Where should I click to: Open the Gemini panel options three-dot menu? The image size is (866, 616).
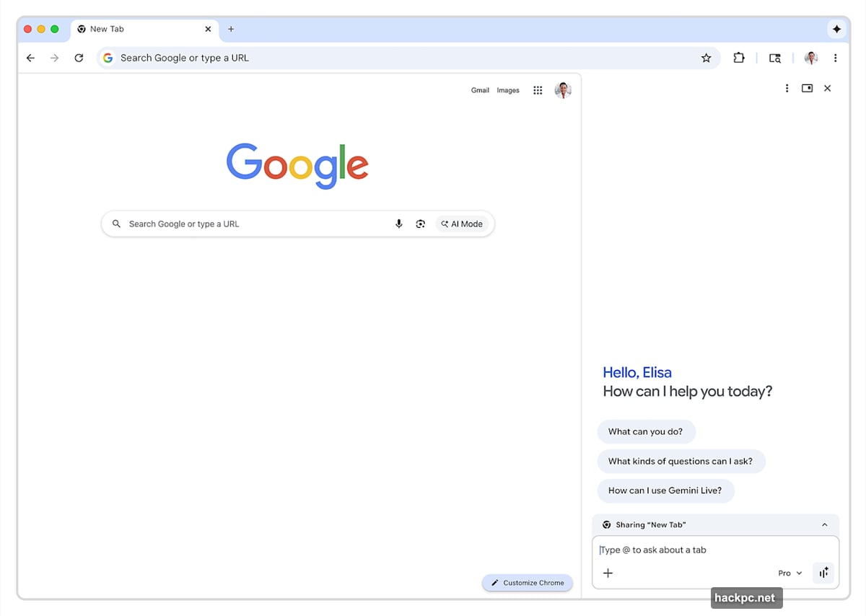[787, 88]
